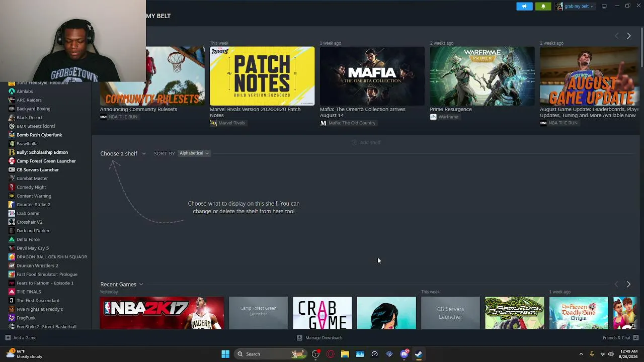Viewport: 644px width, 362px height.
Task: Select the NBA 2K17 recent game cover
Action: 162,313
